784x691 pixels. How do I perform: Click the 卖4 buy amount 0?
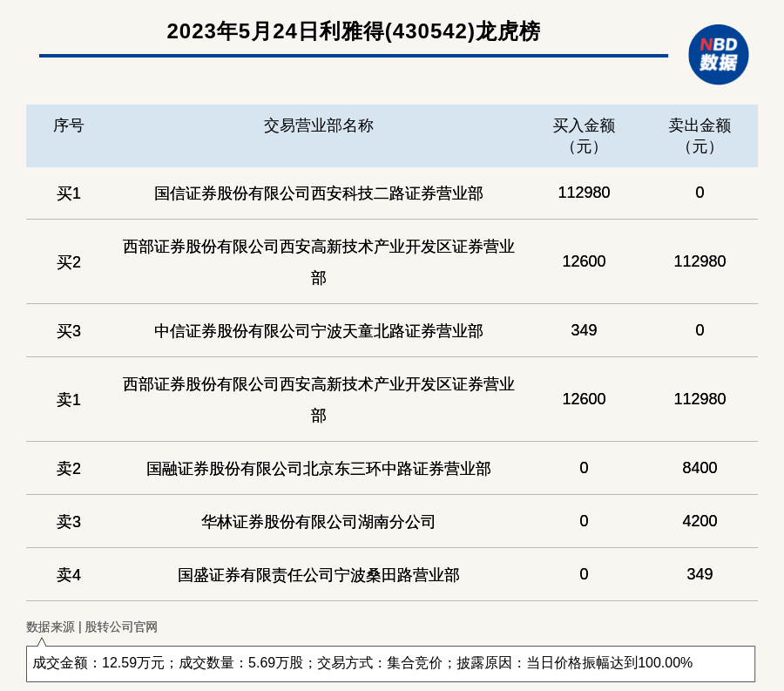point(584,574)
